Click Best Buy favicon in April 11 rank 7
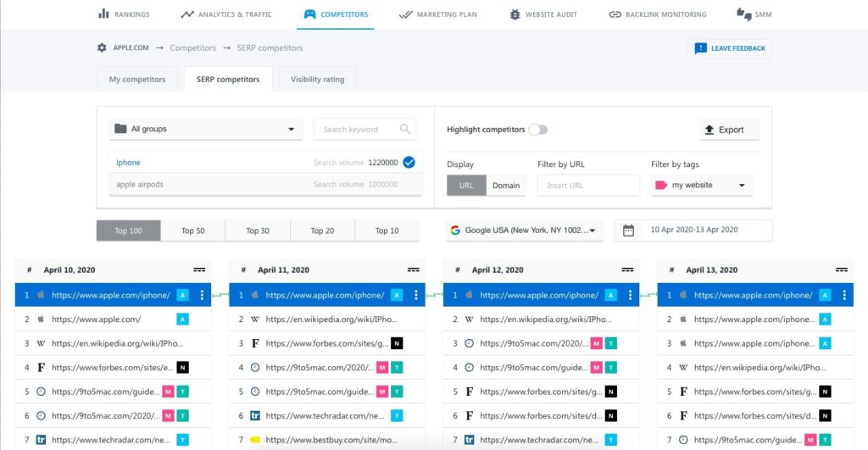 point(255,440)
